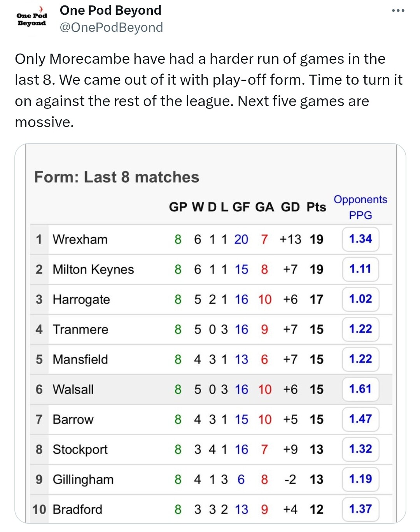
Task: Click the Opponents PPG column header
Action: point(360,207)
